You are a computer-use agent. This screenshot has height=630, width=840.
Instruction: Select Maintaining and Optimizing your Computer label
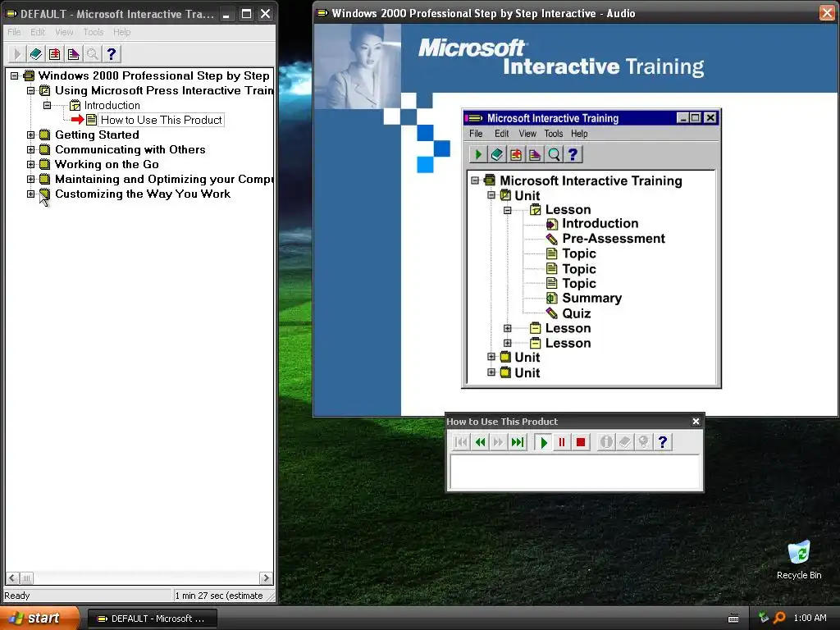(164, 179)
